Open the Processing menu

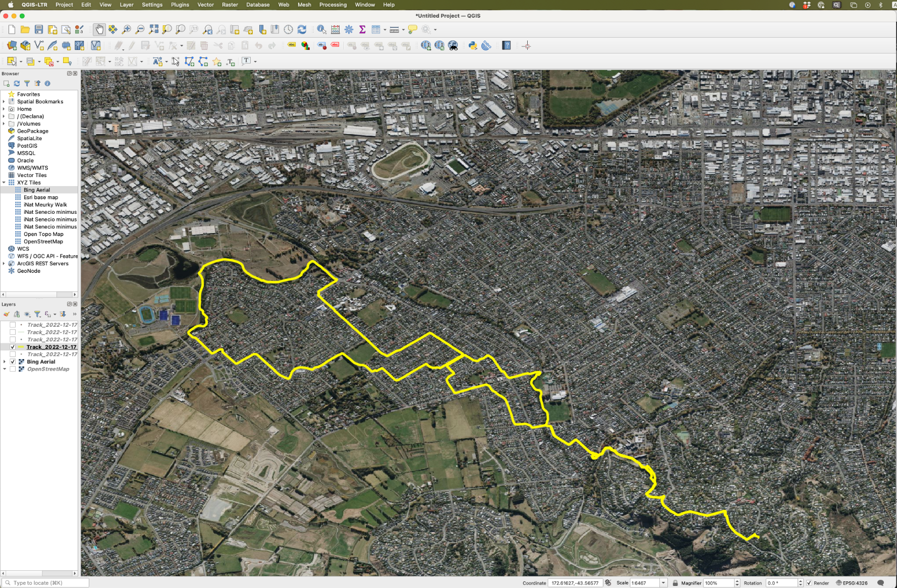click(x=332, y=5)
